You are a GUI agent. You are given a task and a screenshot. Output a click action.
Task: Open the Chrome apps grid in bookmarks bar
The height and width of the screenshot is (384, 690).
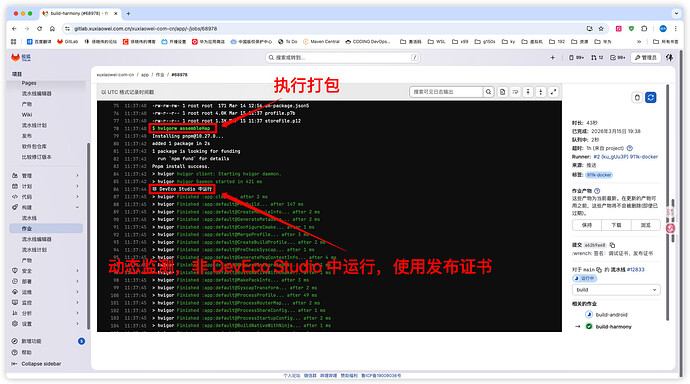click(14, 42)
